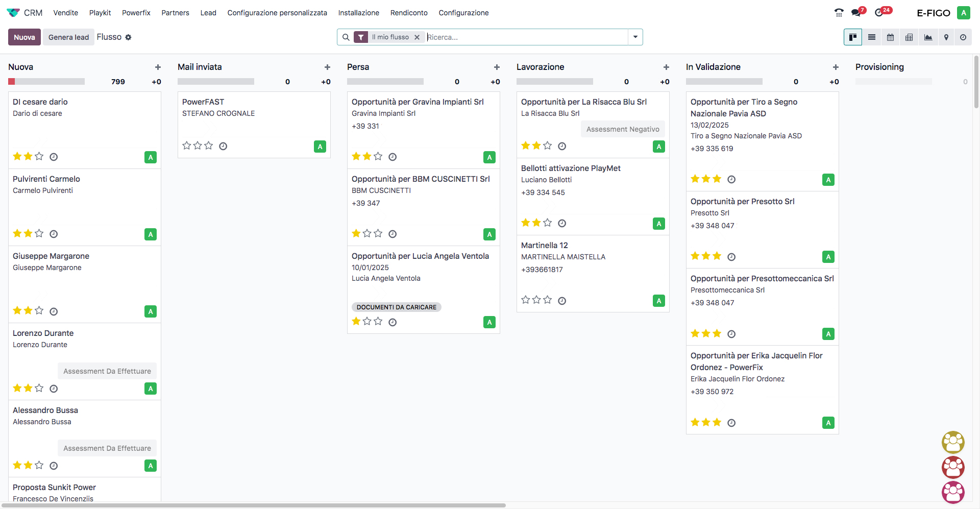Click Assessment Da Effettuare on Lorenzo Durante card
Screen dimensions: 980x509
point(107,371)
